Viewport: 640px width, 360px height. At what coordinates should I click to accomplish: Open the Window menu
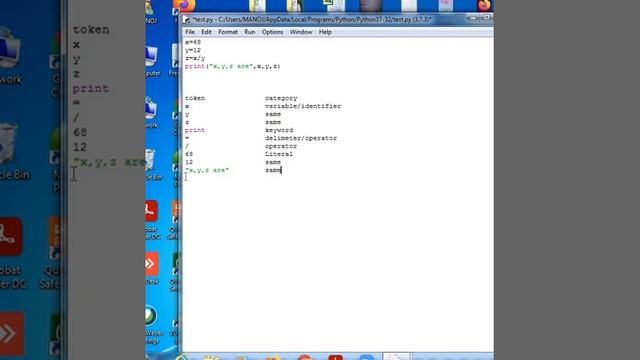coord(301,32)
